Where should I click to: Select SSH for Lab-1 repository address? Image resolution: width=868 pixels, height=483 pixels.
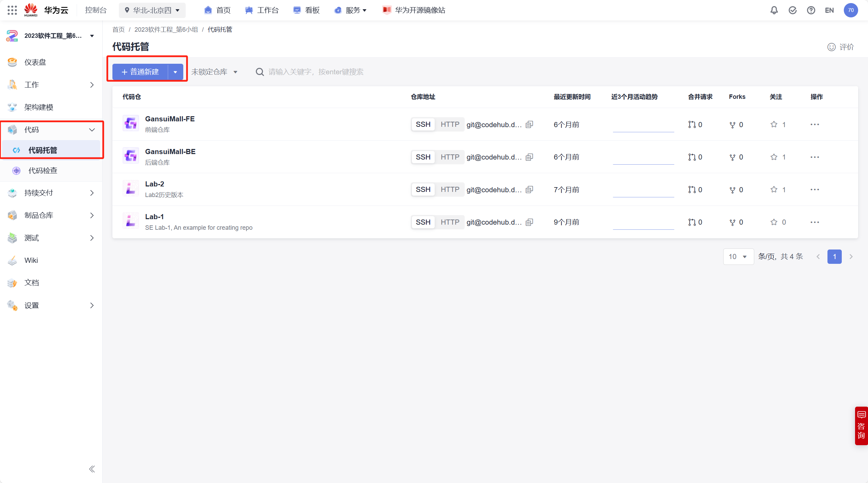coord(423,222)
